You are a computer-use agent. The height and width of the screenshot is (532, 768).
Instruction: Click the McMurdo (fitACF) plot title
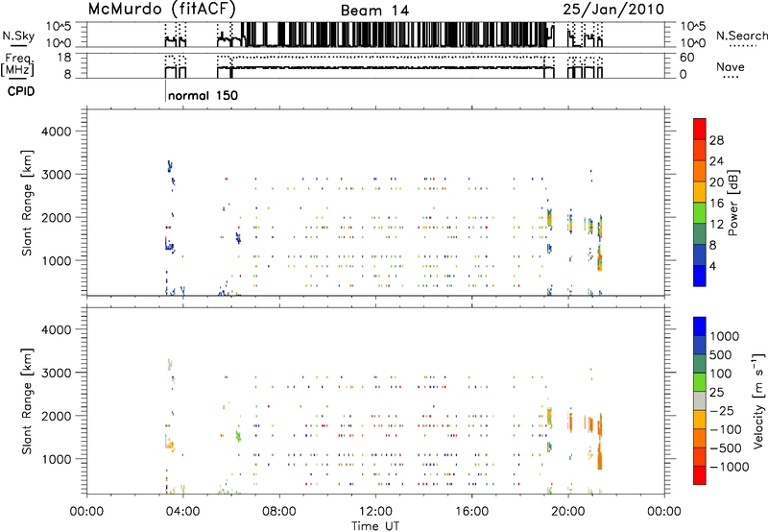point(162,10)
